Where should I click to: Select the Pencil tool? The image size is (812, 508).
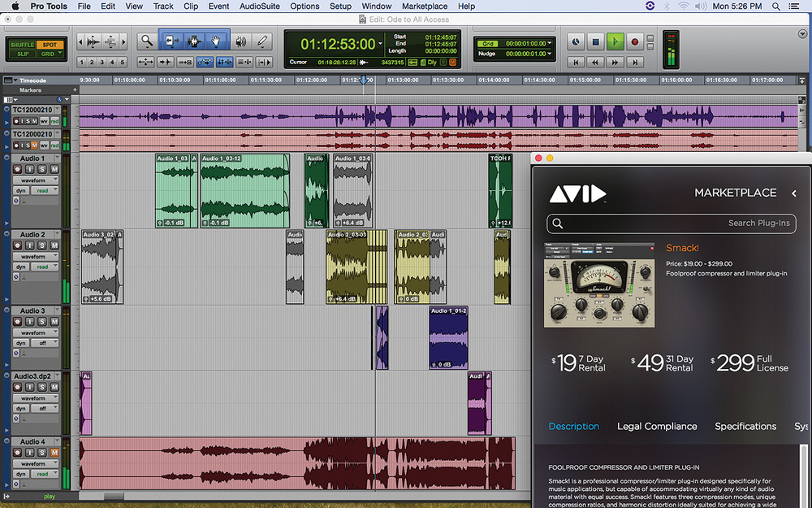pos(262,41)
